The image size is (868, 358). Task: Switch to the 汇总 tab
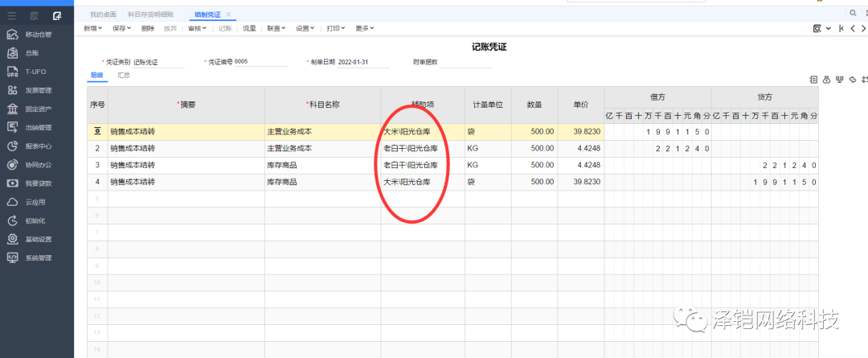tap(124, 75)
